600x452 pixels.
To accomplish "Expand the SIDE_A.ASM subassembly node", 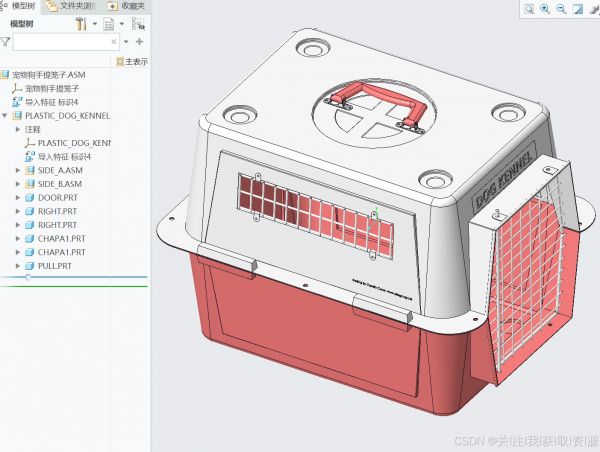I will click(18, 171).
